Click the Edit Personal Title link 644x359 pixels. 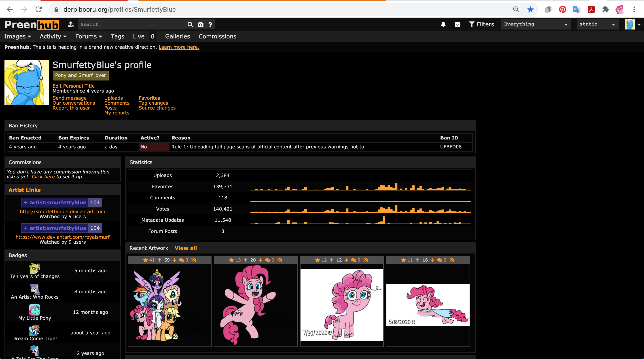(x=74, y=86)
